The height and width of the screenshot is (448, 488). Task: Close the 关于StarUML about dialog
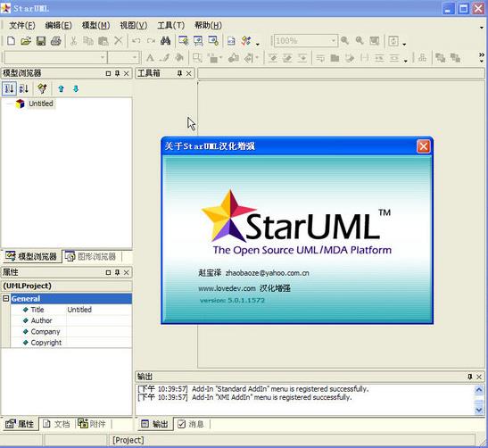tap(423, 146)
